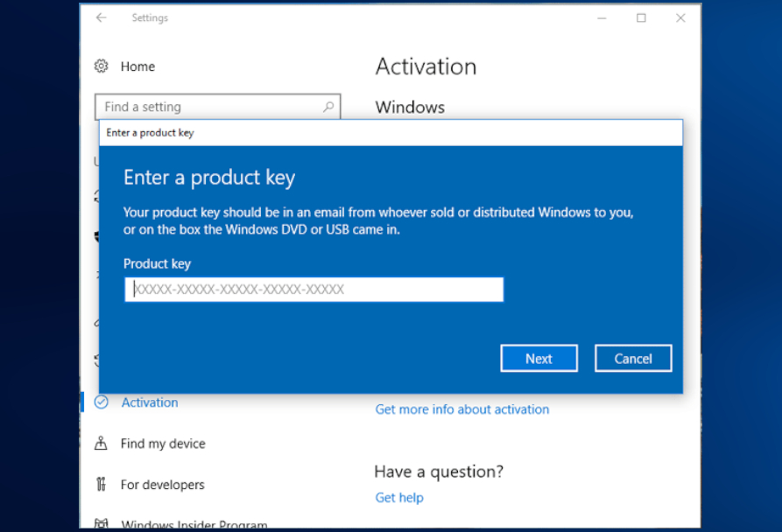Click the search magnifier in Find a setting
This screenshot has height=532, width=782.
328,106
